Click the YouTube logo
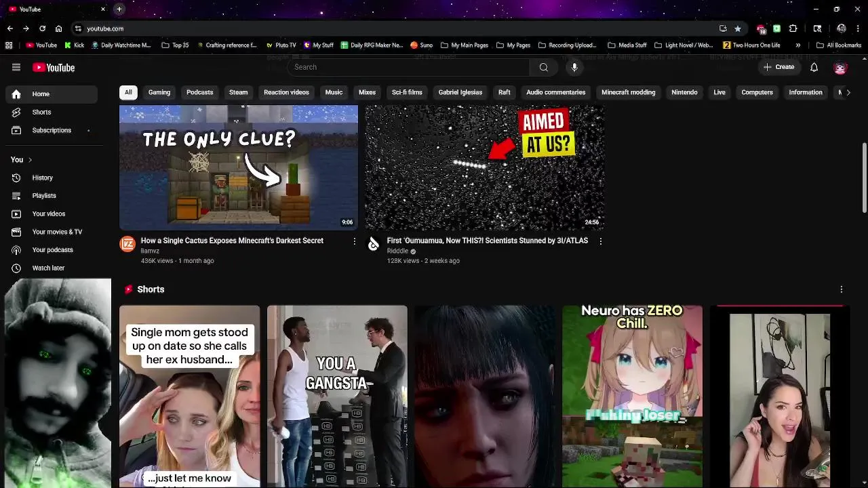The image size is (868, 488). [x=54, y=67]
